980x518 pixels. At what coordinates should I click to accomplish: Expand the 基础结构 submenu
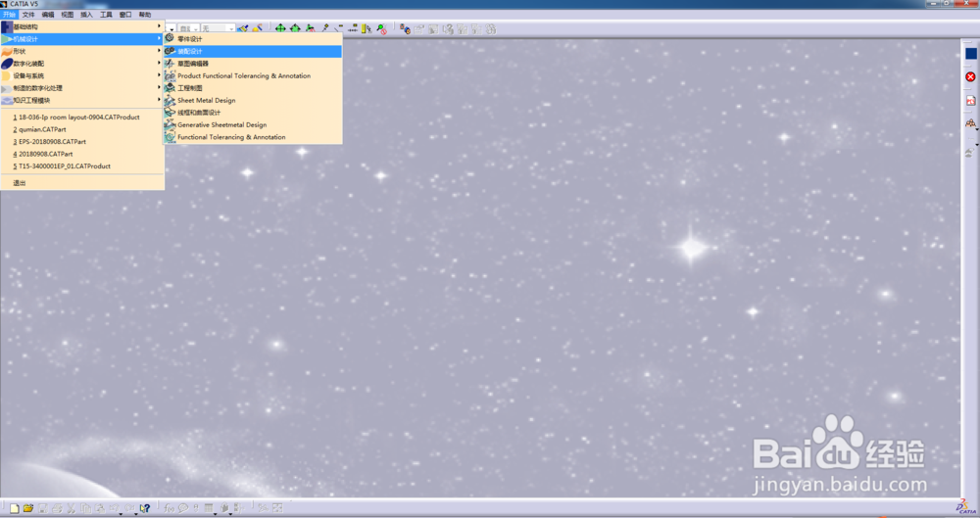[82, 26]
